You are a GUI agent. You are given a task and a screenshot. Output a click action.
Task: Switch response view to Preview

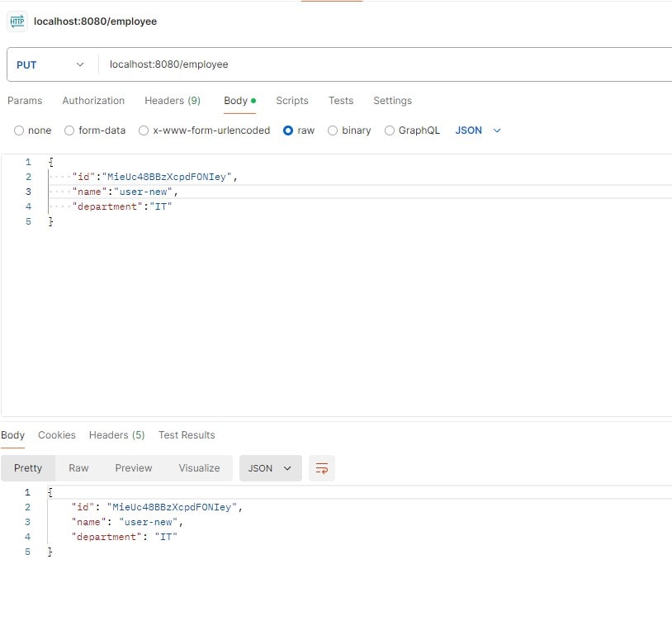tap(133, 468)
